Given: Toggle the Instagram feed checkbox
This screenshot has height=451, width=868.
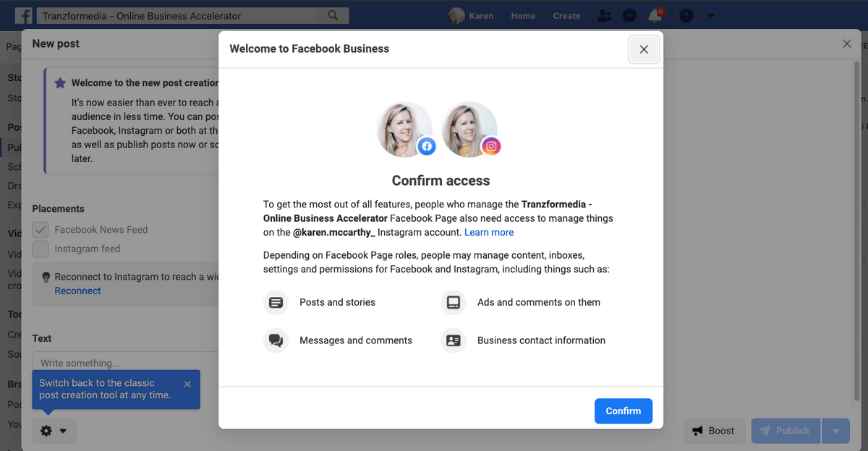Looking at the screenshot, I should (41, 249).
